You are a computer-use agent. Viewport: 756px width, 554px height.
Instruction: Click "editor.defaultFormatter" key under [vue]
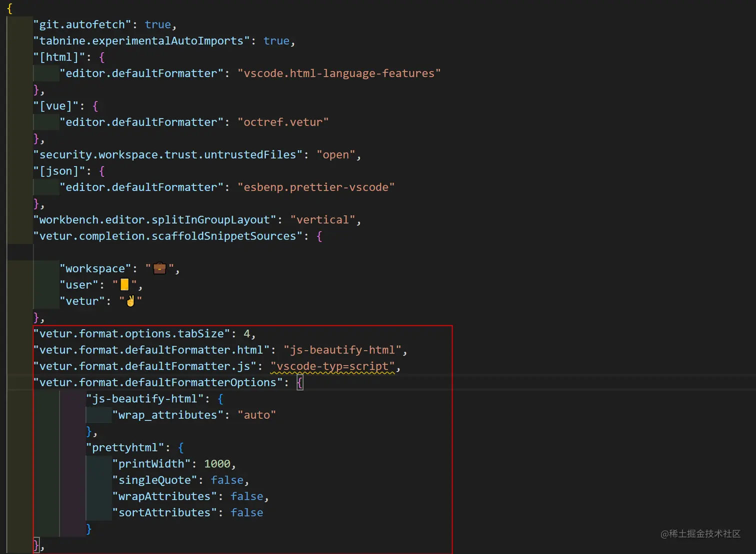(141, 122)
